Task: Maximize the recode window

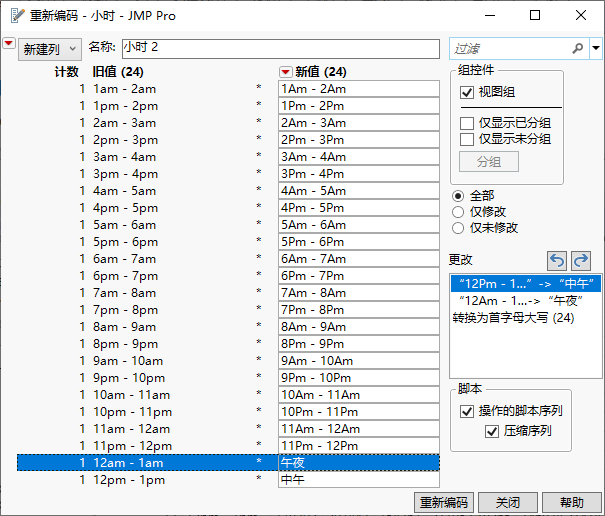Action: coord(535,15)
